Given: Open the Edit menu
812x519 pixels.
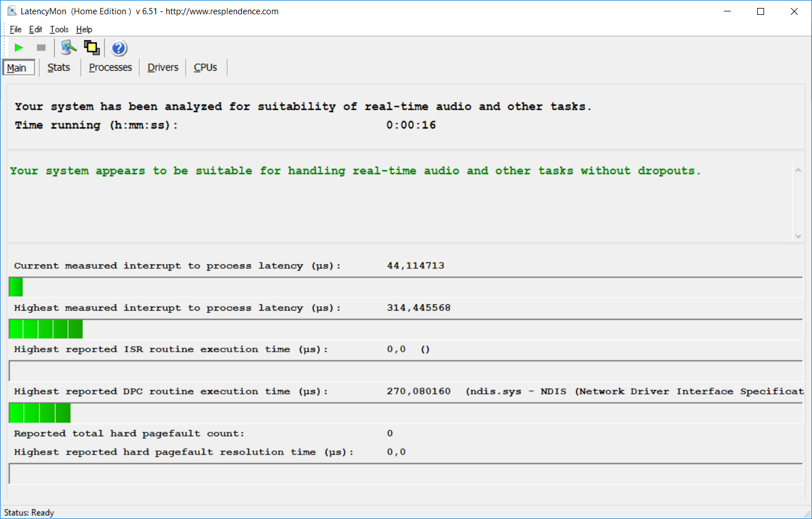Looking at the screenshot, I should 35,30.
